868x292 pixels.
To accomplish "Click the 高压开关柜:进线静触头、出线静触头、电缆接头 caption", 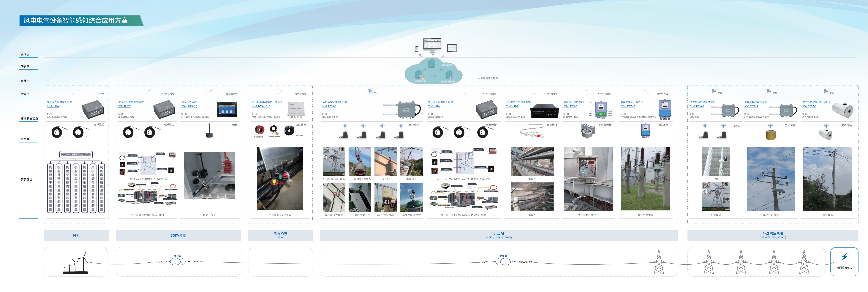I will point(464,179).
